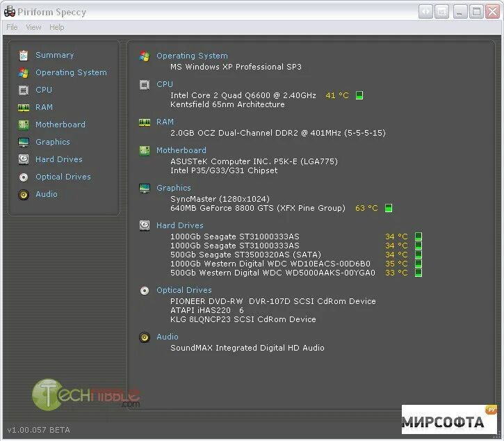This screenshot has height=441, width=504.
Task: Click the Intel Core 2 Quad Q6600 text
Action: pyautogui.click(x=243, y=95)
